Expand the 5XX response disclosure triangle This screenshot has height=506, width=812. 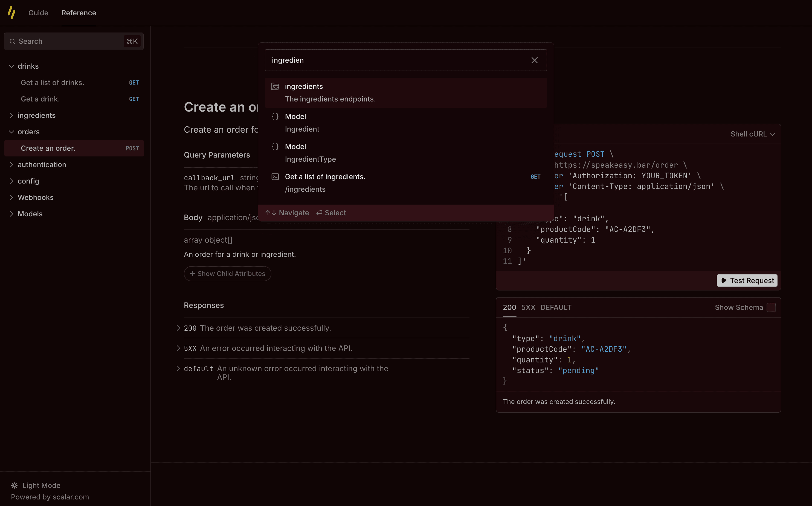(178, 348)
